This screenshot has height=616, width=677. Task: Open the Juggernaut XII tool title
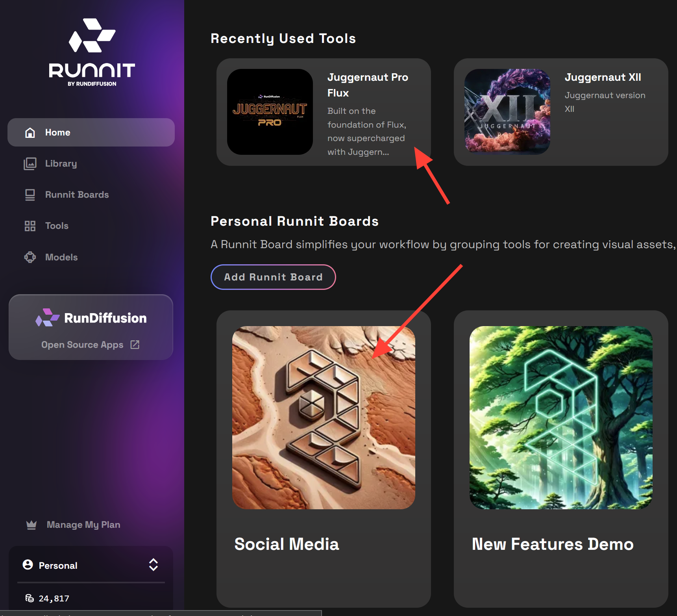tap(603, 77)
